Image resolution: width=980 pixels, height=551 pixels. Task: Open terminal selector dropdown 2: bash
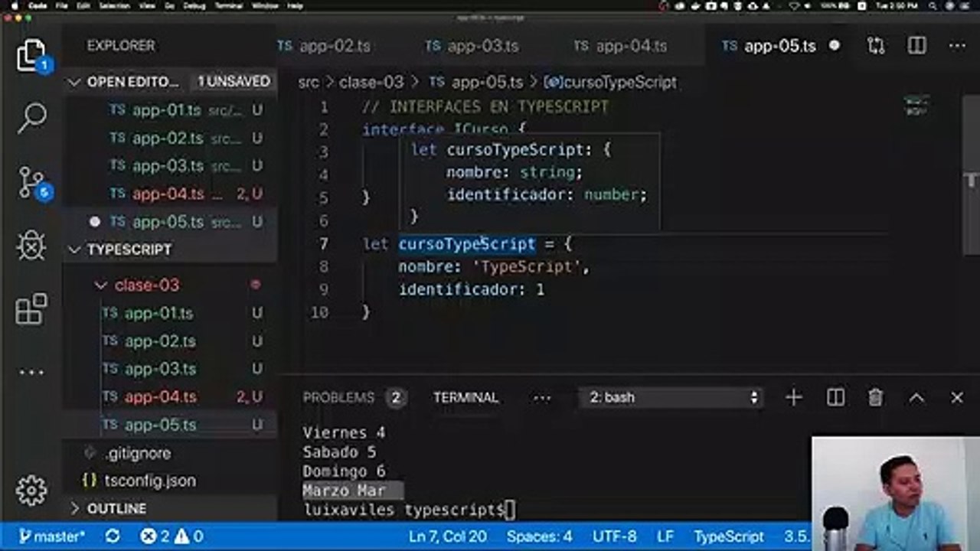pos(673,397)
